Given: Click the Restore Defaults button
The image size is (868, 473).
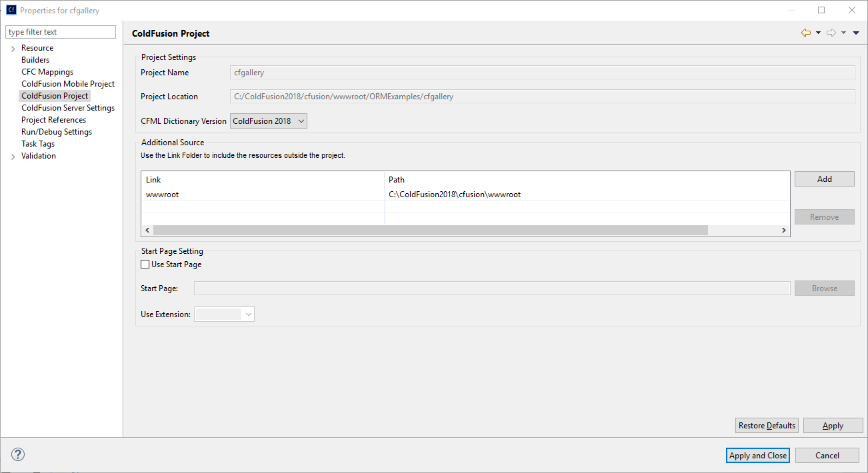Looking at the screenshot, I should [766, 425].
